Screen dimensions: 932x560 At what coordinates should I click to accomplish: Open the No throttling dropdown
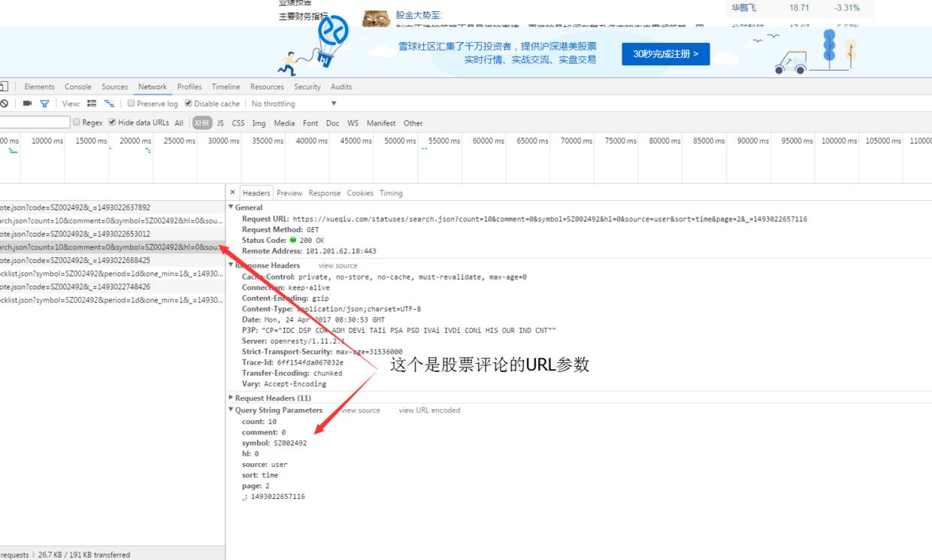point(294,104)
